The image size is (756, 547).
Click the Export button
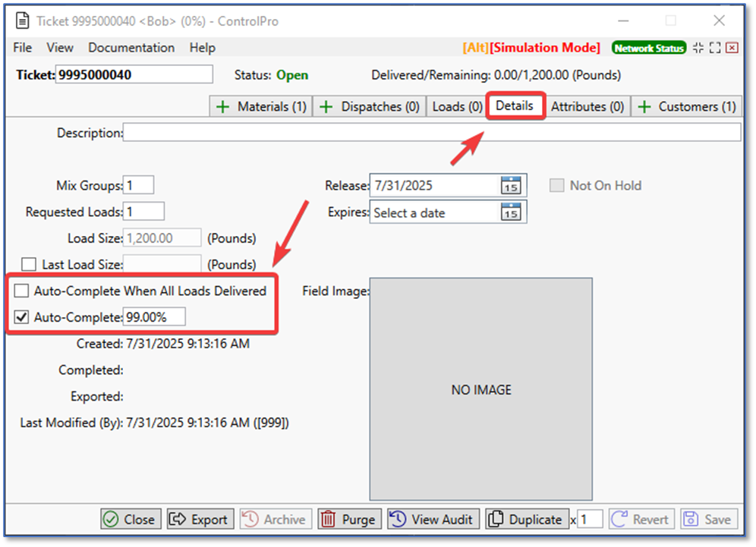[x=200, y=520]
